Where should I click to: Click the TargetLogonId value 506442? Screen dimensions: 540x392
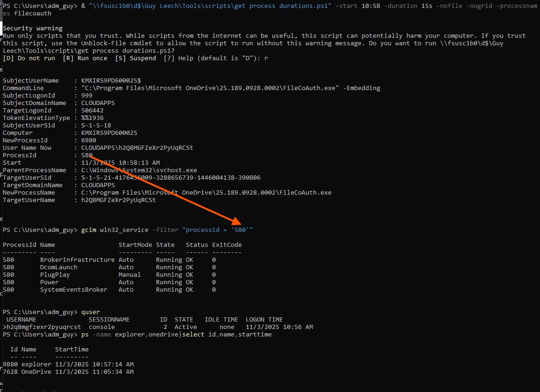[x=92, y=111]
